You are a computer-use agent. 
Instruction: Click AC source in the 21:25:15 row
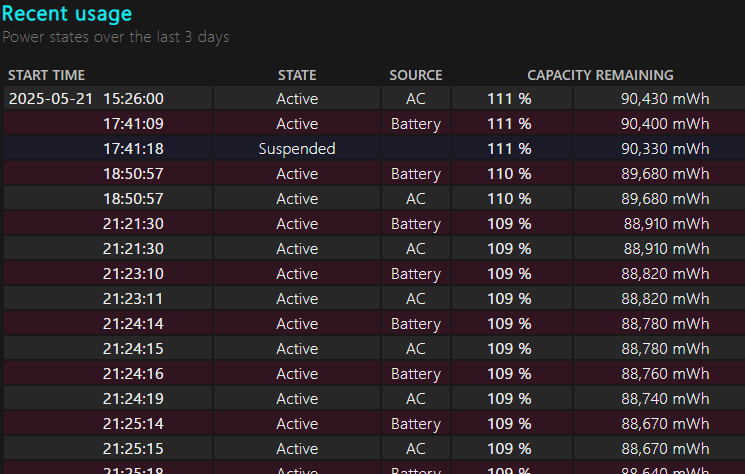point(416,449)
